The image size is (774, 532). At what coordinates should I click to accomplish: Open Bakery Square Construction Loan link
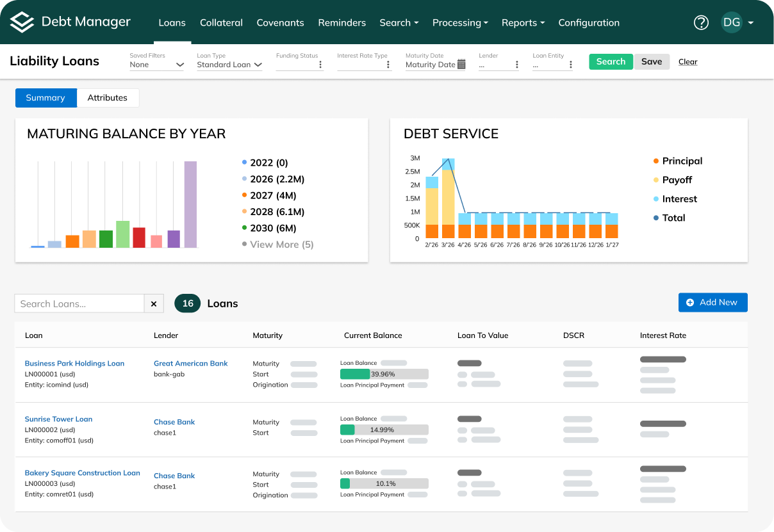[x=82, y=472]
